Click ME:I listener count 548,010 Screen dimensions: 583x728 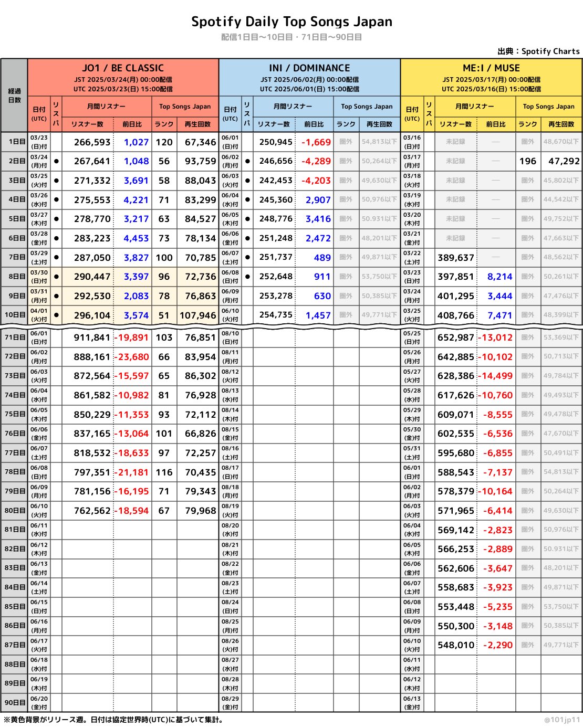point(455,645)
